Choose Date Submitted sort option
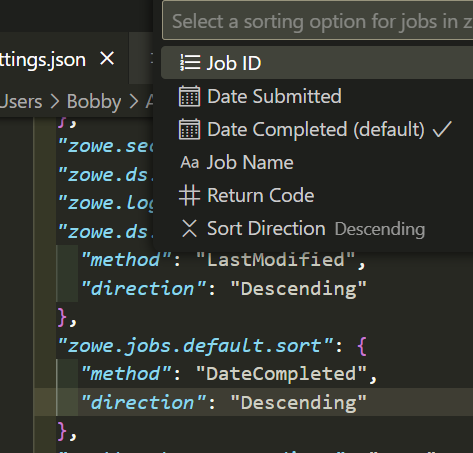This screenshot has height=453, width=473. 317,96
